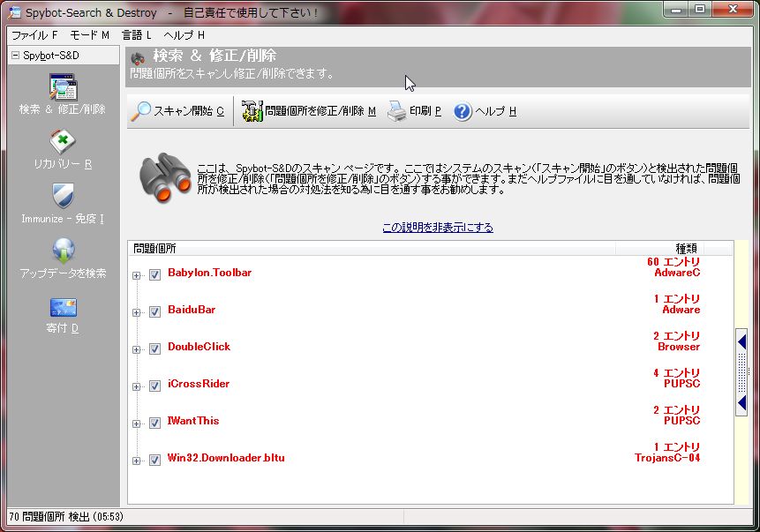Screen dimensions: 760x532
Task: Click the 寄付 D sidebar label
Action: [63, 328]
